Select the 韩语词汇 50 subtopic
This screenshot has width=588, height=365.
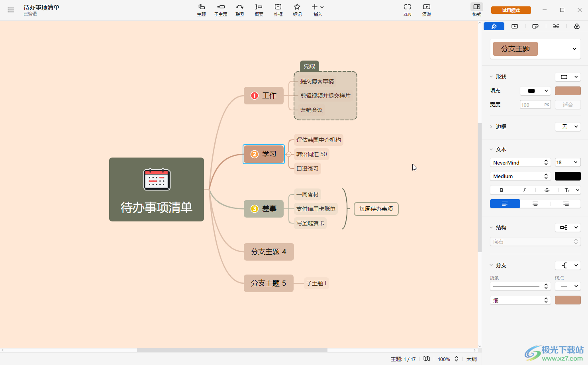pyautogui.click(x=312, y=154)
